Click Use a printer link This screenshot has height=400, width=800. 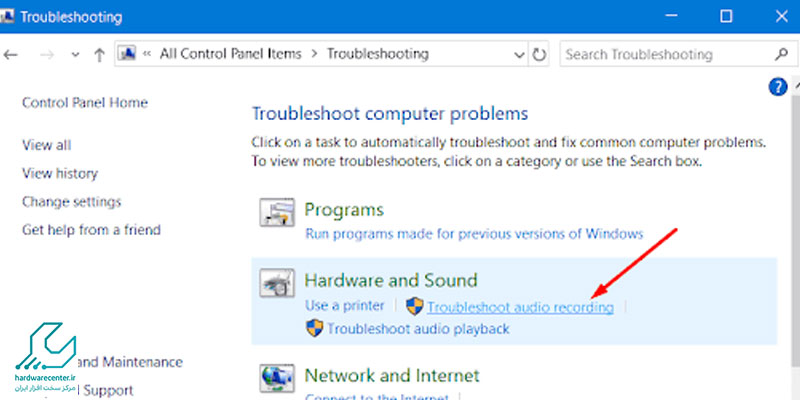344,306
